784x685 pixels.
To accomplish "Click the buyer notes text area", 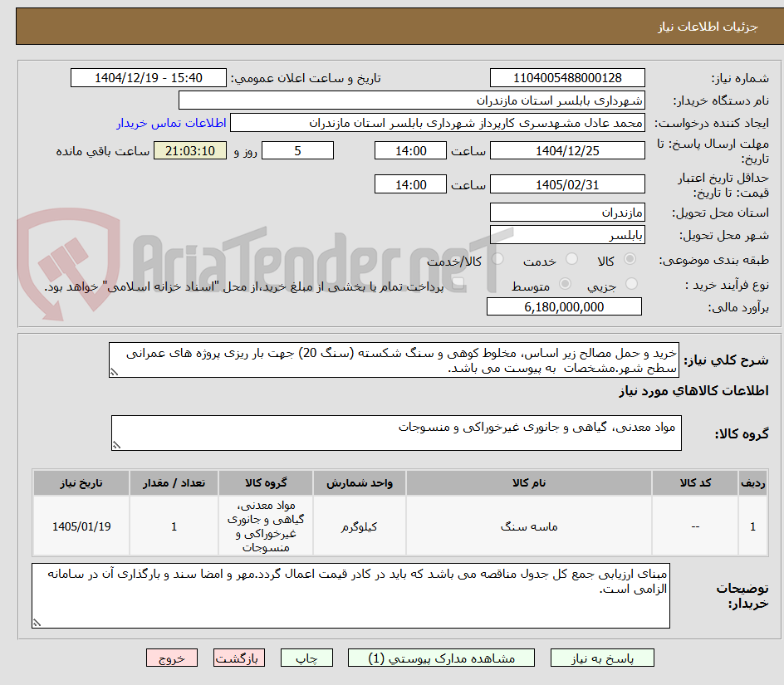I will pyautogui.click(x=350, y=595).
